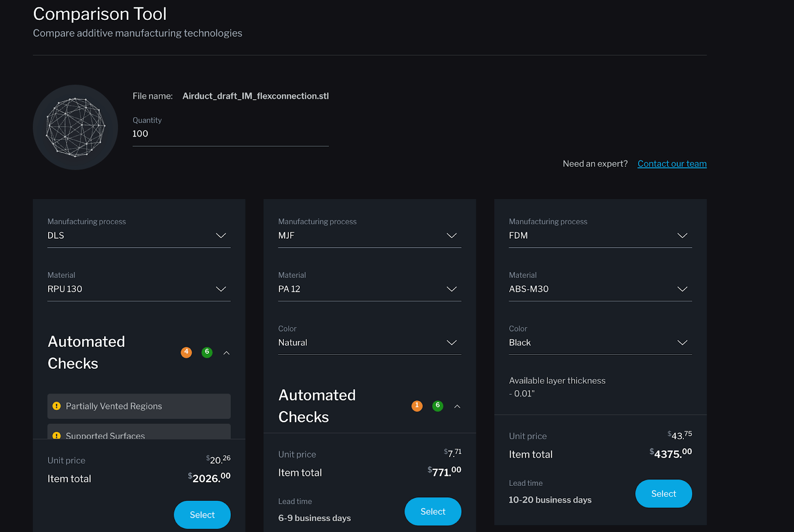The width and height of the screenshot is (794, 532).
Task: Open the RPU 130 material dropdown
Action: (139, 289)
